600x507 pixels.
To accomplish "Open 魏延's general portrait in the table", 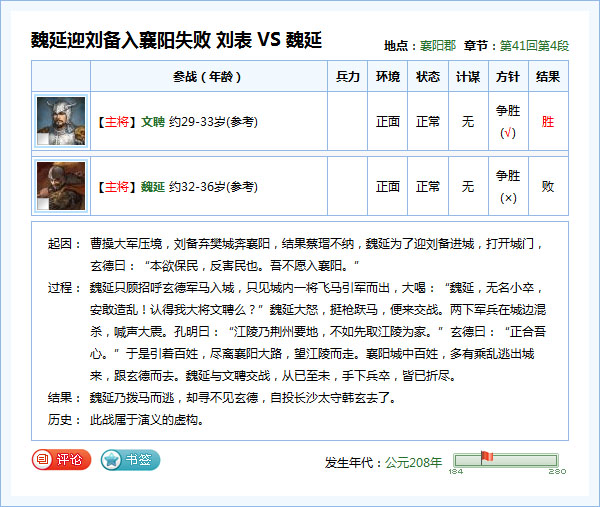I will (60, 186).
